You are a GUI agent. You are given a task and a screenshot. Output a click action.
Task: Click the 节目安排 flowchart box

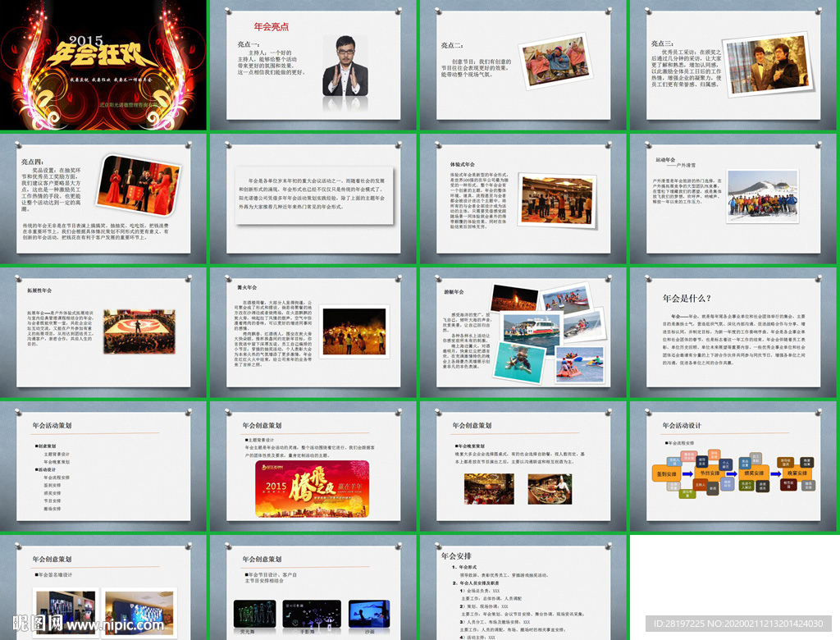click(x=710, y=473)
